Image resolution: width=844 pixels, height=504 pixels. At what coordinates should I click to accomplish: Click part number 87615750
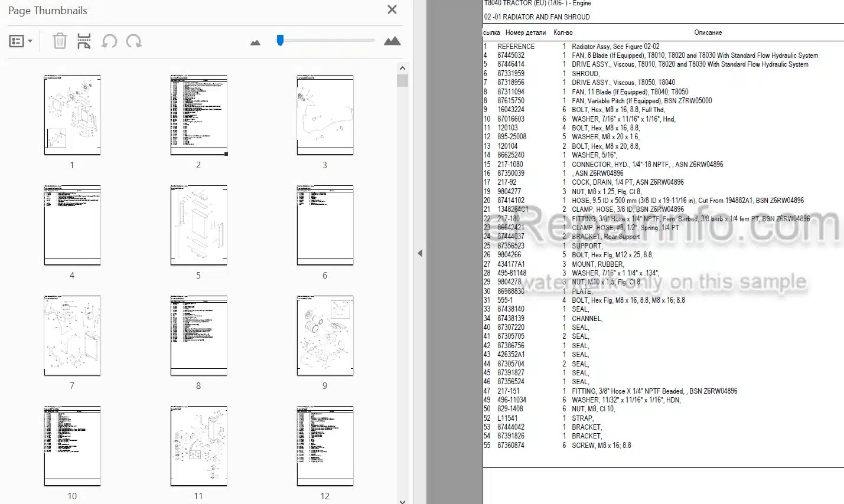click(511, 101)
